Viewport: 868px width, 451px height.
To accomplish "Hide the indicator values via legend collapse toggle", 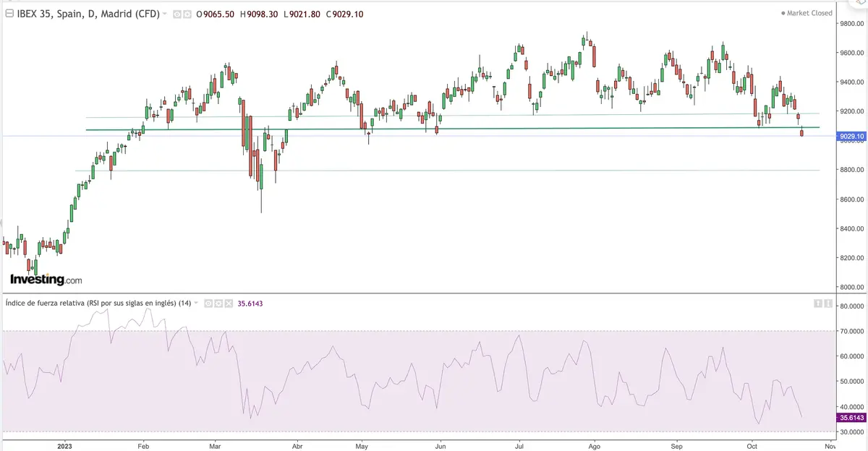I will click(9, 13).
